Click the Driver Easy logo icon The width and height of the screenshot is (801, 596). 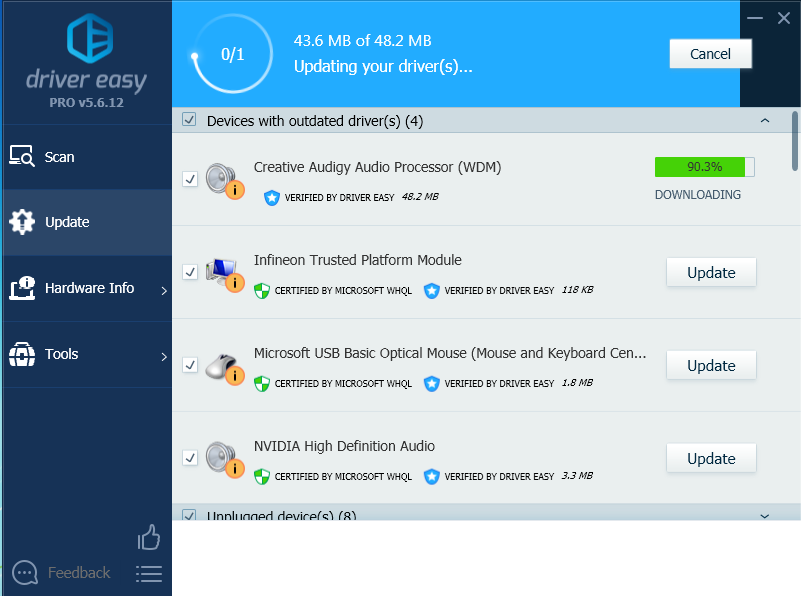click(x=90, y=38)
